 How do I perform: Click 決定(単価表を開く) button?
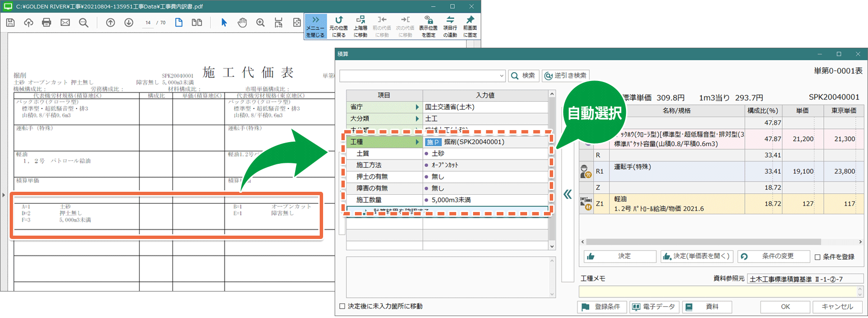coord(697,256)
